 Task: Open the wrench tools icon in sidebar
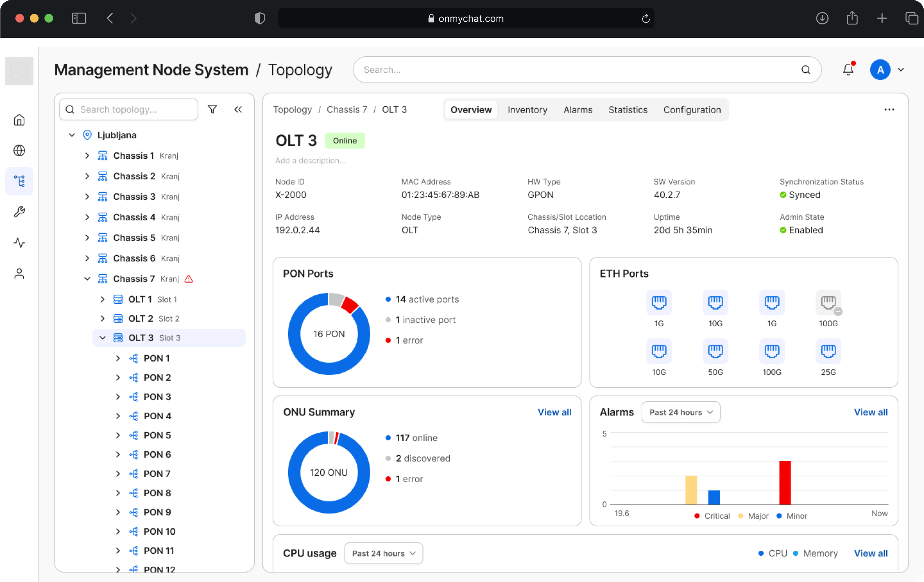coord(19,212)
